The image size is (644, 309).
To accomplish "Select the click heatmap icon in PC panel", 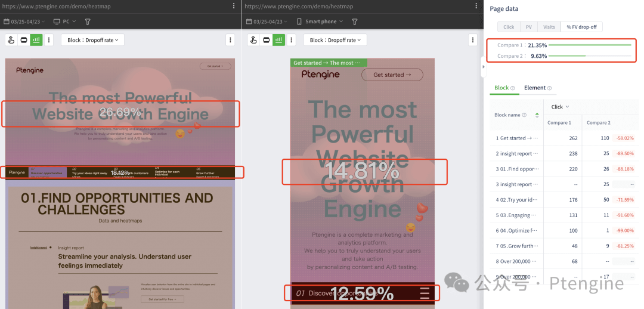I will (x=11, y=40).
